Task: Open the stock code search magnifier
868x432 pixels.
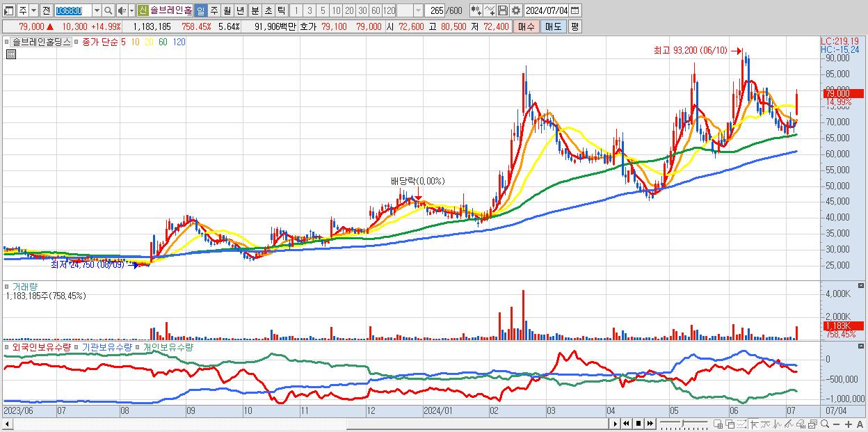Action: point(108,10)
